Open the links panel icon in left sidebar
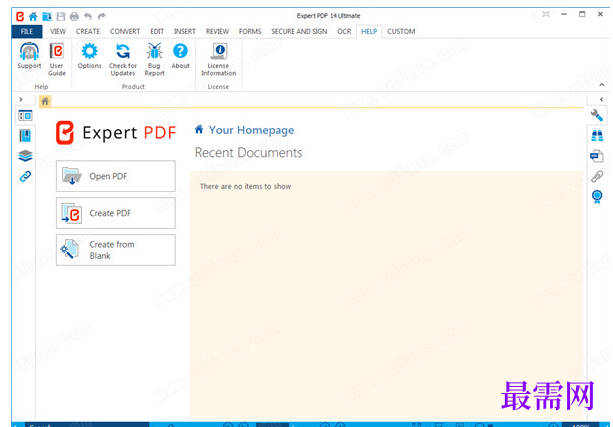613x427 pixels. coord(25,176)
